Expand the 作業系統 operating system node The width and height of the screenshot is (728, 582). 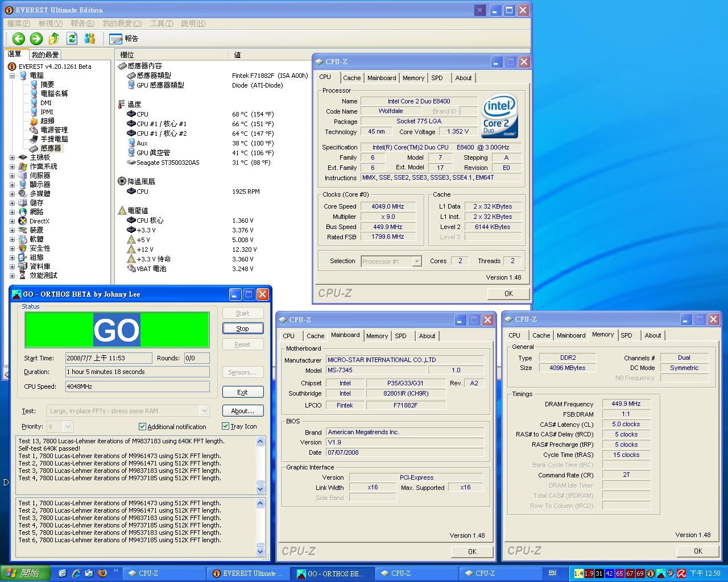[x=12, y=167]
